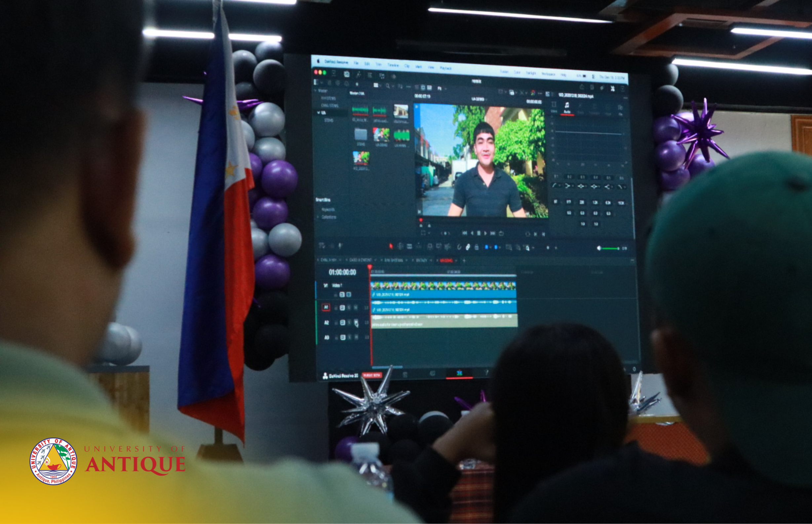Open the viewer zoom Fit dropdown
Screen dimensions: 812x524
(x=441, y=88)
